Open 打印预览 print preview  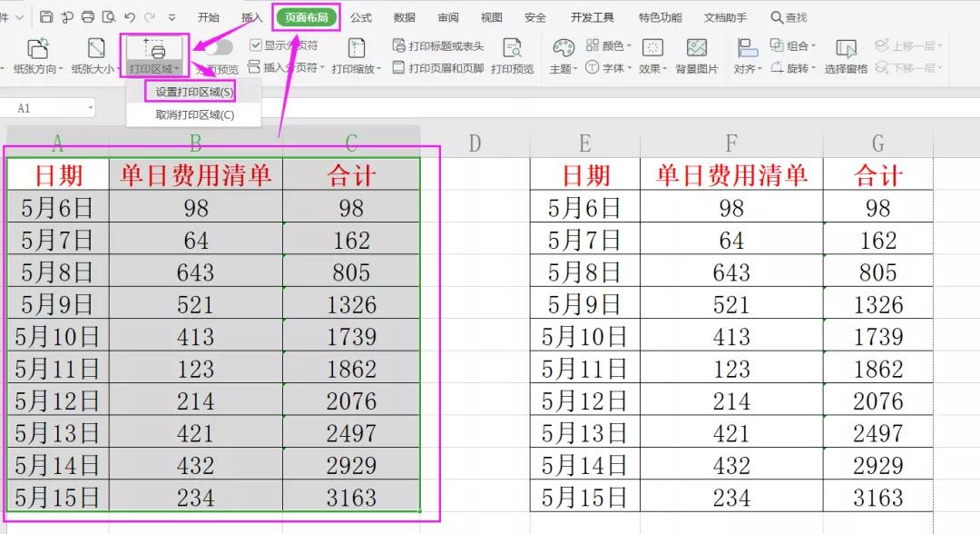coord(512,56)
